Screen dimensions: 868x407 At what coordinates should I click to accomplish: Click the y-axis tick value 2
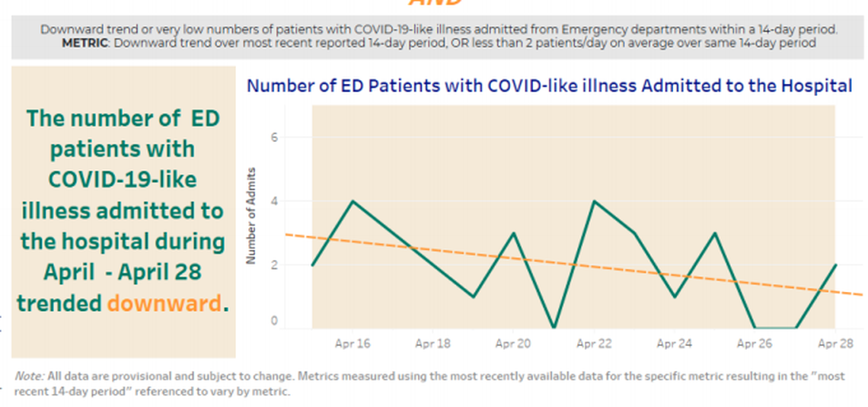pos(275,265)
